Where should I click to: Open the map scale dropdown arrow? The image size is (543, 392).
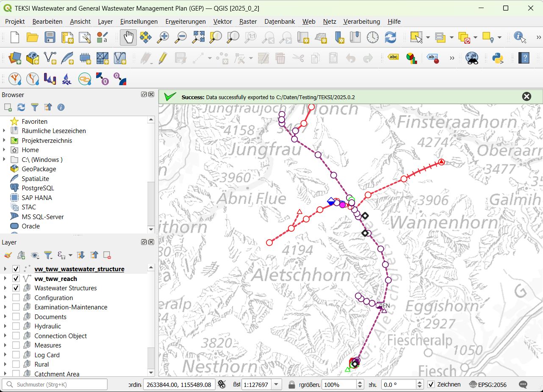point(276,384)
